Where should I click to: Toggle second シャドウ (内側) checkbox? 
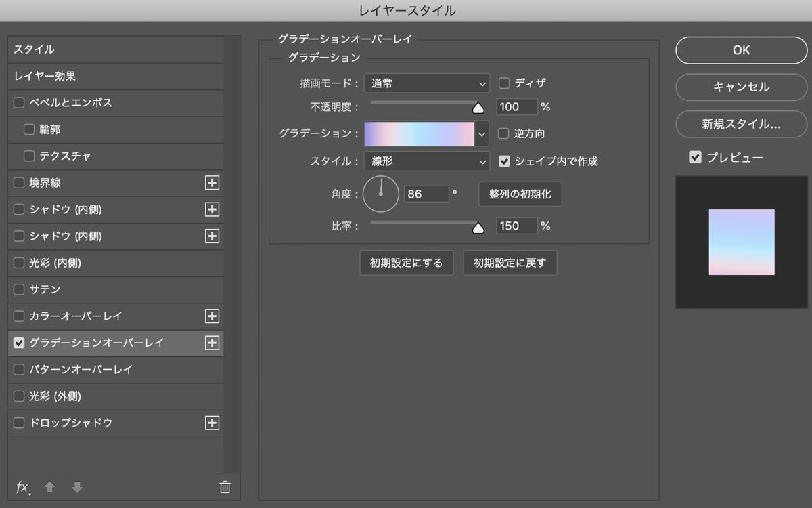coord(19,236)
